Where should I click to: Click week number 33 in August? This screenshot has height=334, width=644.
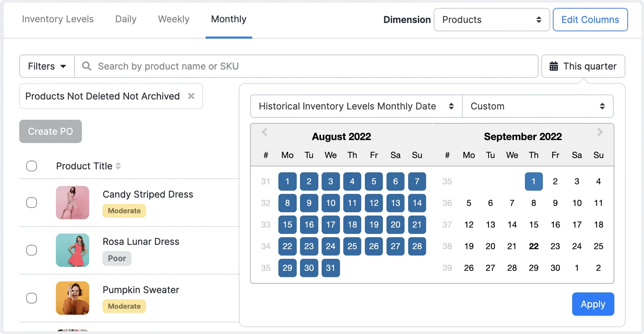266,224
